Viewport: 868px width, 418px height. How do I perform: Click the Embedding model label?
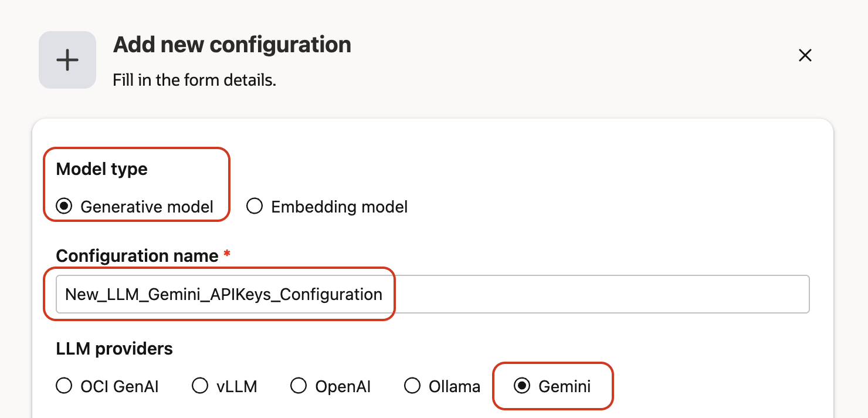click(338, 206)
